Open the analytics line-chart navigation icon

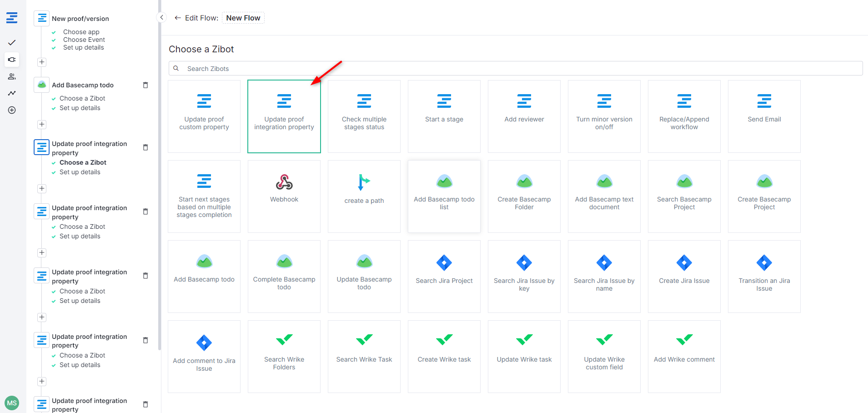point(12,93)
